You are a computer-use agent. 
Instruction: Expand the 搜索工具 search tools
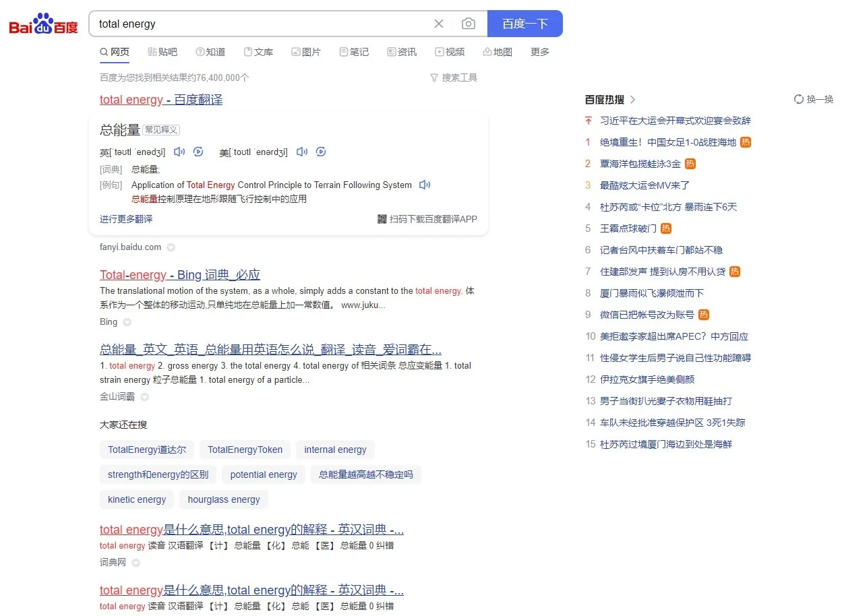(454, 78)
